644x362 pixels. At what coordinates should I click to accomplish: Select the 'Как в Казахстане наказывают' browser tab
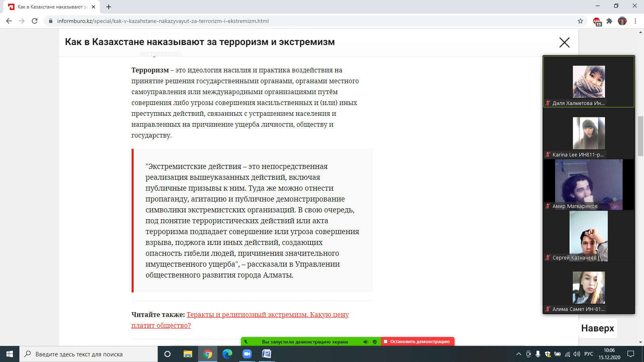[x=52, y=7]
